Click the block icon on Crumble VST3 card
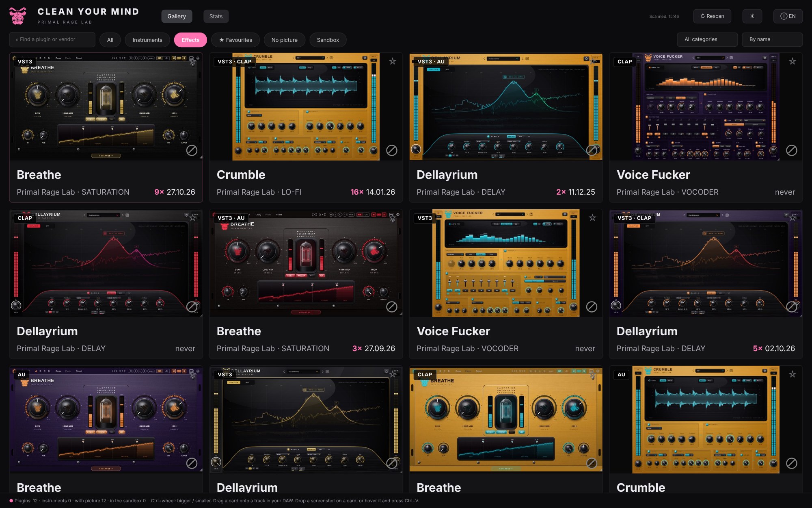The width and height of the screenshot is (812, 508). [x=391, y=150]
